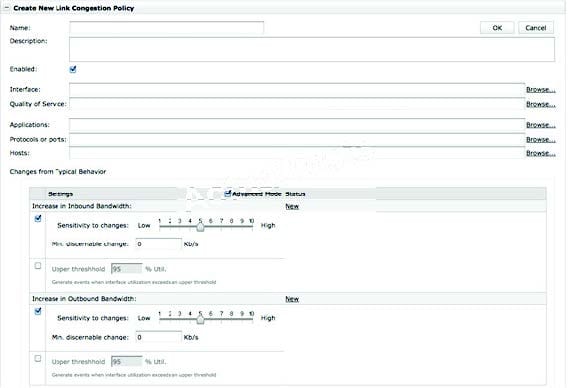Confirm the policy with the OK button
Screen dimensions: 568x388
[497, 28]
